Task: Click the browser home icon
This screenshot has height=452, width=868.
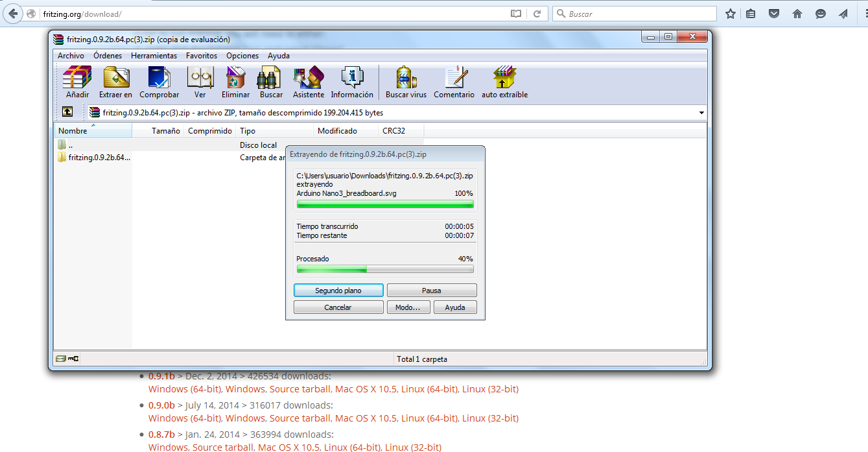Action: [797, 14]
